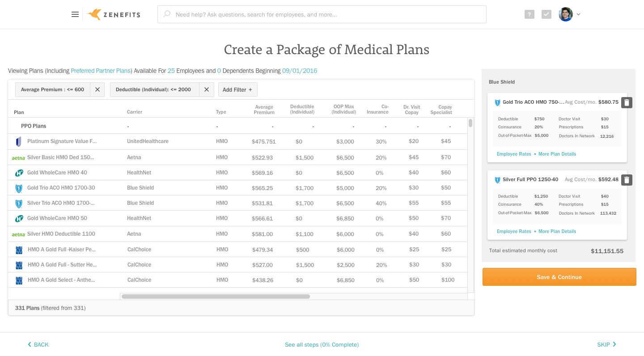Remove the Average Premium filter

pos(97,89)
